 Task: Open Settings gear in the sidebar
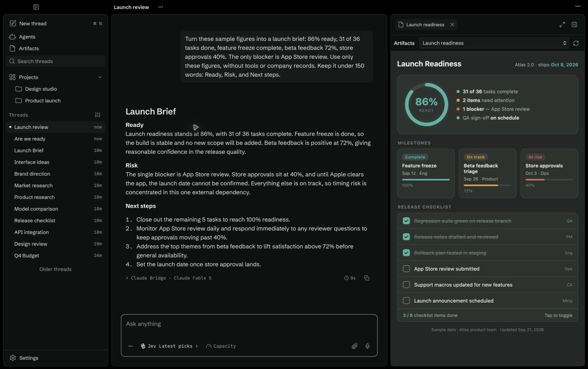[x=12, y=358]
